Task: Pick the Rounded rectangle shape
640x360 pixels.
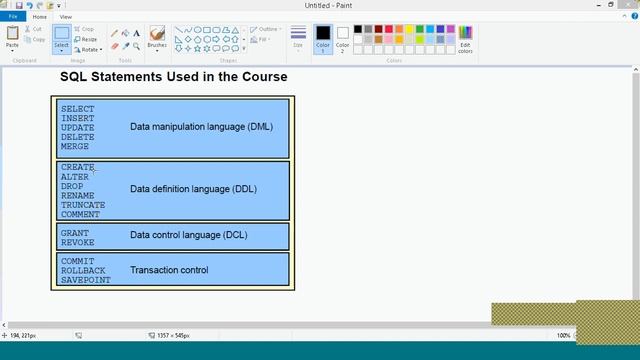Action: 216,30
